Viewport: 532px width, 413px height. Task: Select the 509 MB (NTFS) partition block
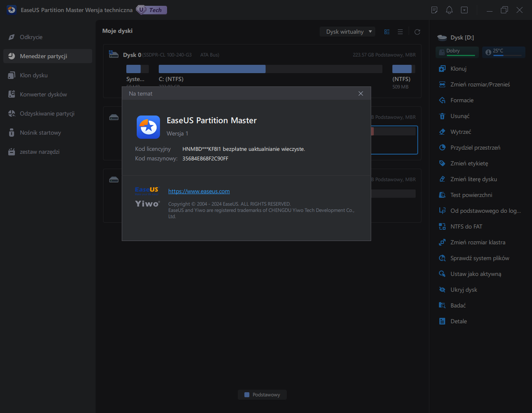tap(403, 69)
